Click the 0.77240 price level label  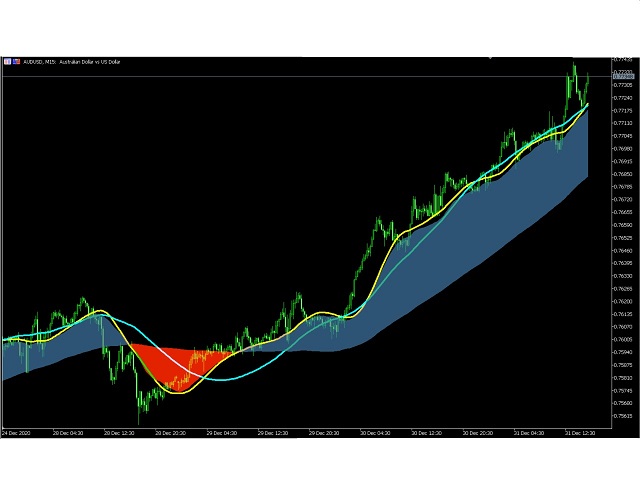pyautogui.click(x=623, y=98)
